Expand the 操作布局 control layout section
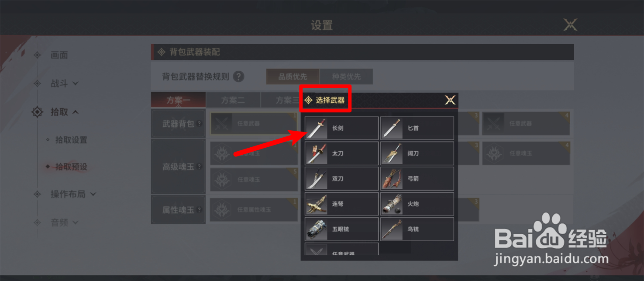This screenshot has height=281, width=644. coord(73,194)
